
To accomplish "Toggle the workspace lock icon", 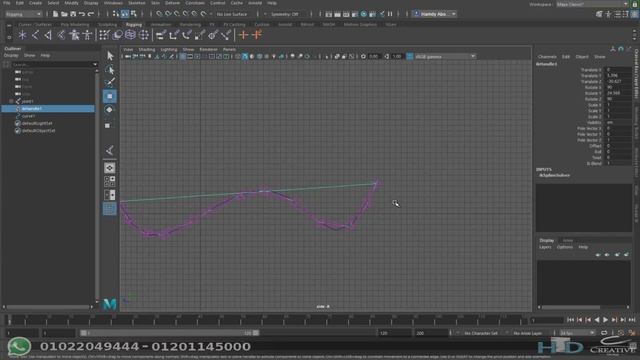I will [x=635, y=4].
